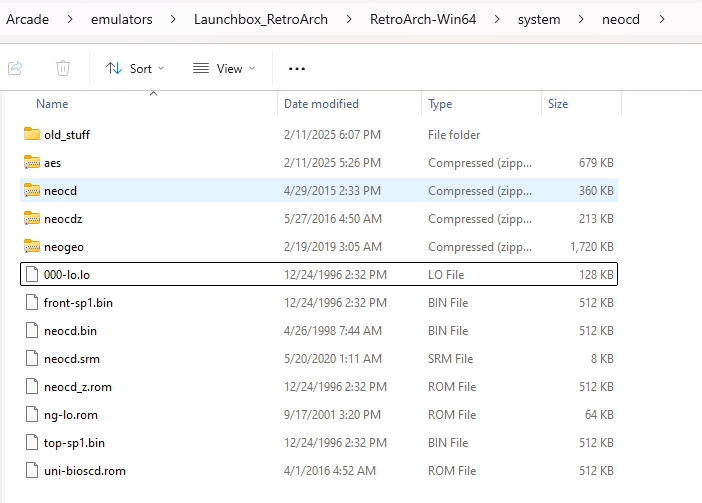The width and height of the screenshot is (702, 503).
Task: Click the aes zipped folder icon
Action: coord(31,162)
